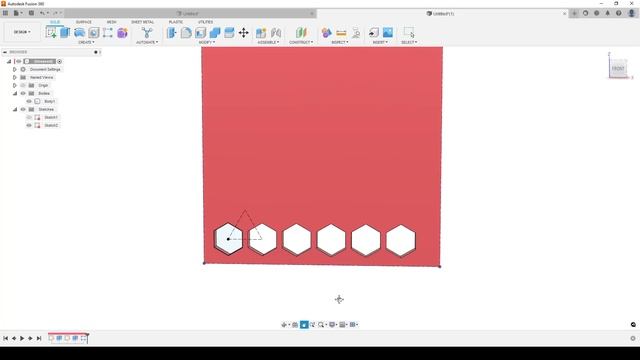This screenshot has width=640, height=360.
Task: Select the Move/Copy tool
Action: coord(244,33)
